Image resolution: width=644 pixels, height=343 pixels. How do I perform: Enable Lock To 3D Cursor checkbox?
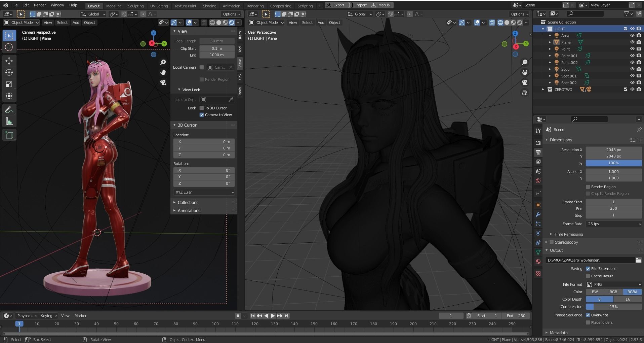point(202,108)
